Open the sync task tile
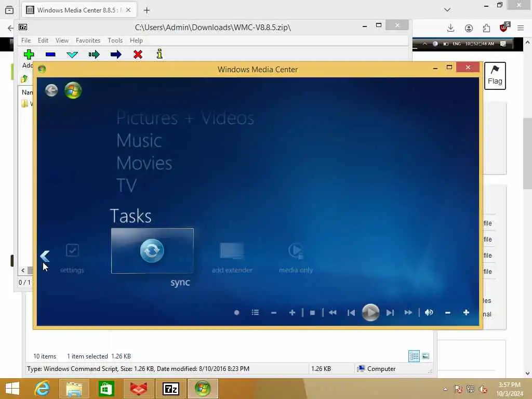Image resolution: width=532 pixels, height=399 pixels. (152, 251)
